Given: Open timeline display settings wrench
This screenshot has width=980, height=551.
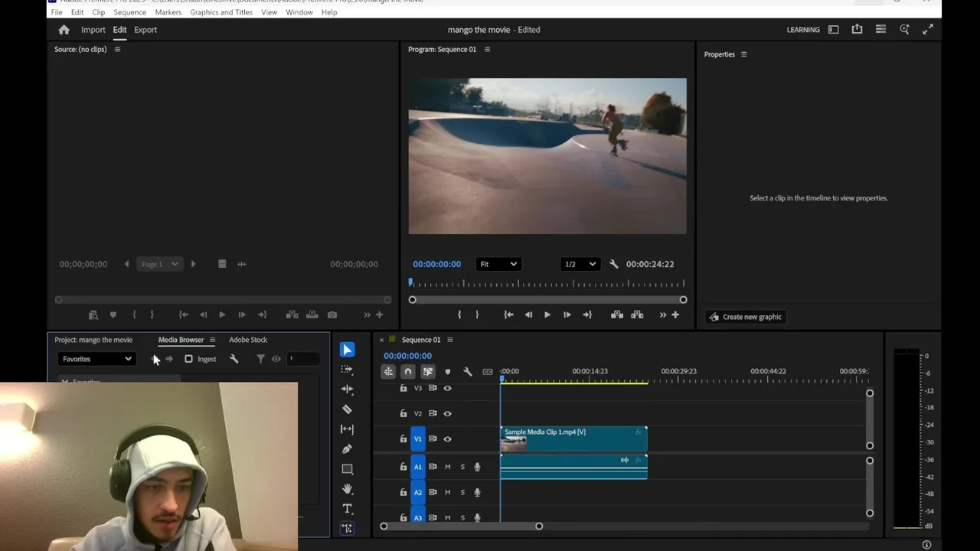Looking at the screenshot, I should coord(468,372).
